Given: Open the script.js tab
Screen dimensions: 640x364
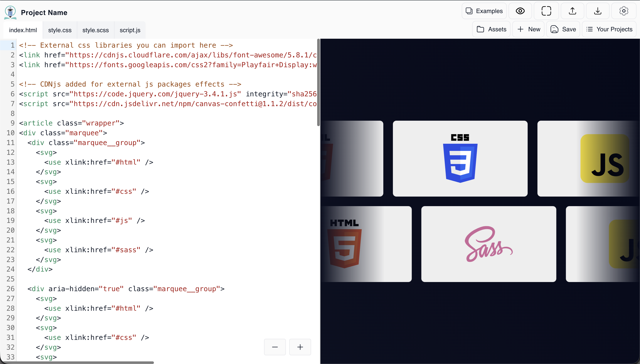Looking at the screenshot, I should (x=130, y=30).
